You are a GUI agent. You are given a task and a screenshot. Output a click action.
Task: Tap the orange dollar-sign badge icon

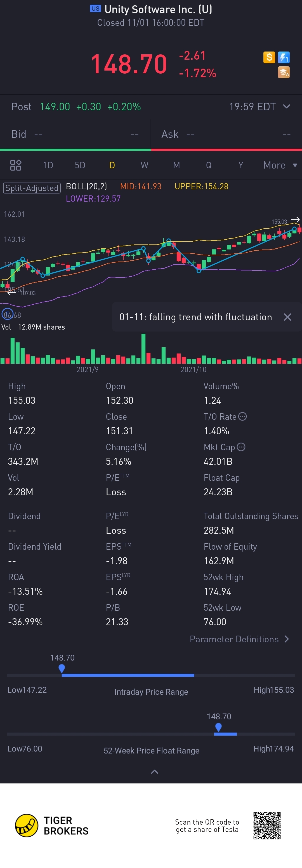[x=269, y=57]
